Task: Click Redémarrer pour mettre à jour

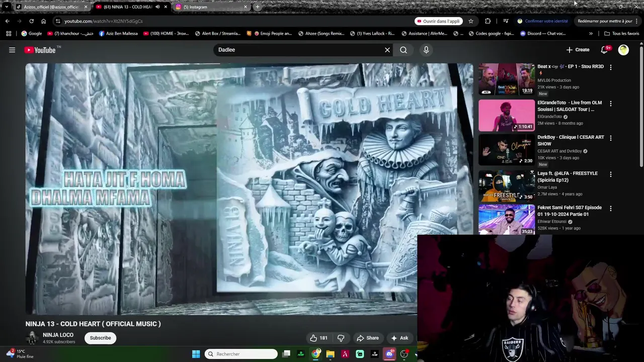Action: click(x=605, y=21)
